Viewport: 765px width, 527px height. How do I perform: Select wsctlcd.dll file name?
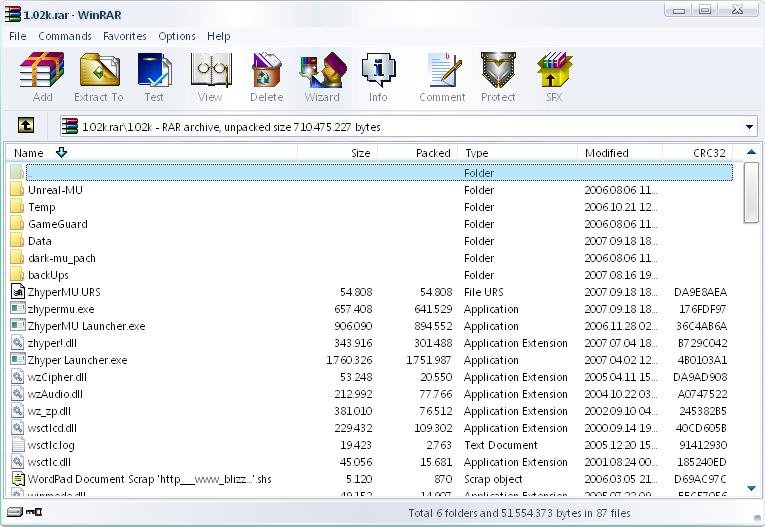click(52, 428)
